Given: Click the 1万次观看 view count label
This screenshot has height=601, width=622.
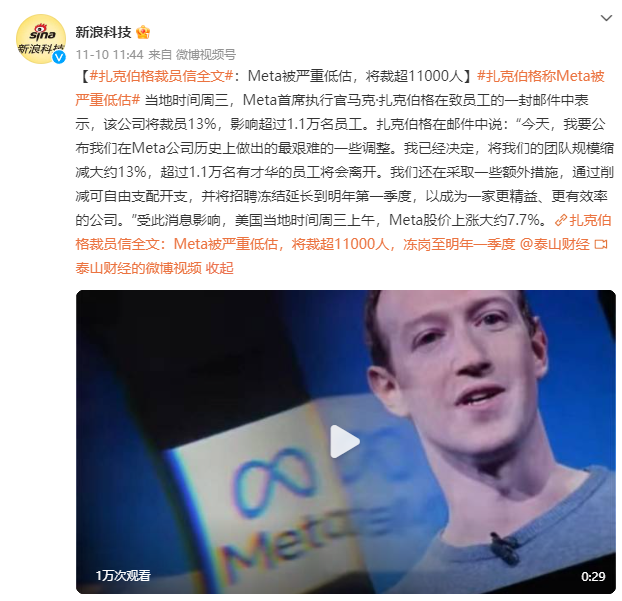Looking at the screenshot, I should pos(123,576).
